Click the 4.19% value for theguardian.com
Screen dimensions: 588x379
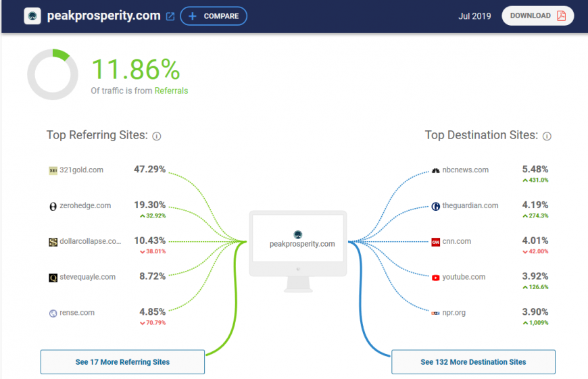pyautogui.click(x=535, y=205)
